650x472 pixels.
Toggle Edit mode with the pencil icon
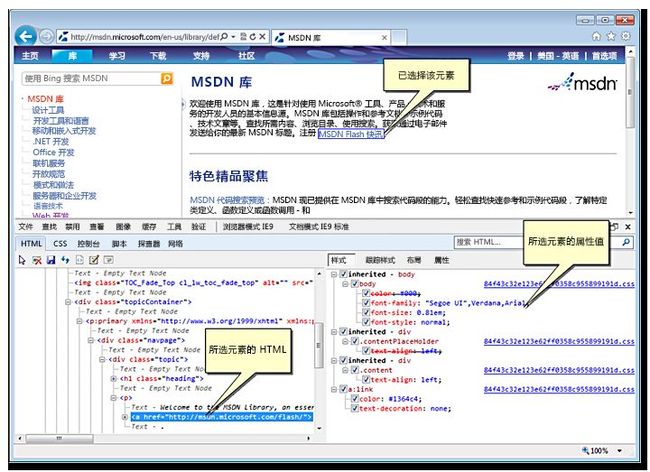click(x=94, y=260)
